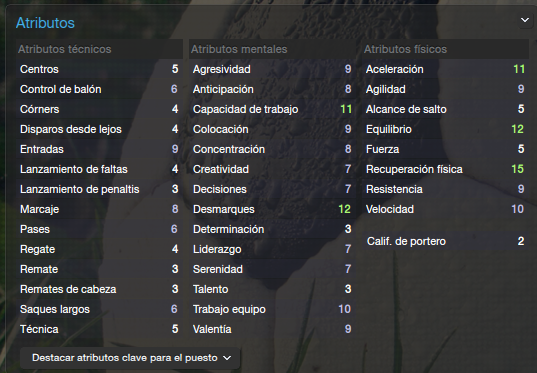Viewport: 537px width, 373px height.
Task: Click the Centros attribute row
Action: (99, 69)
